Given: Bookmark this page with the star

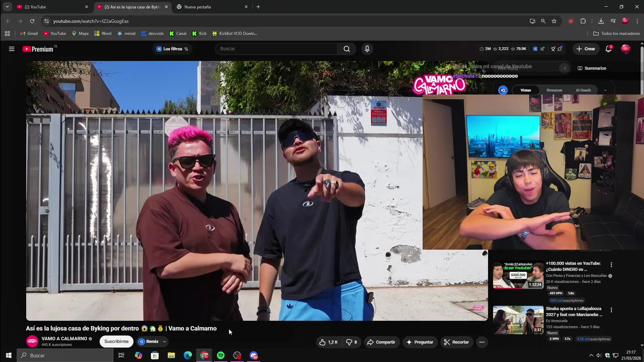Looking at the screenshot, I should coord(554,21).
